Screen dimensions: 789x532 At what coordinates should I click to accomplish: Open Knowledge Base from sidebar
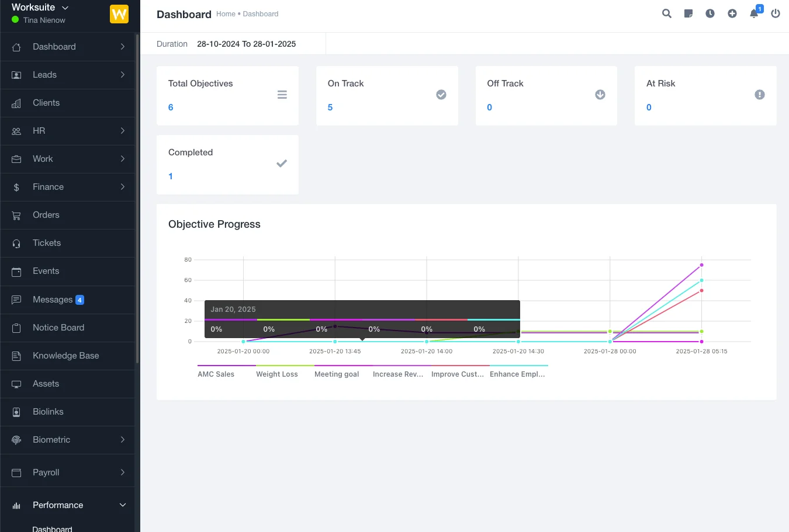tap(65, 356)
